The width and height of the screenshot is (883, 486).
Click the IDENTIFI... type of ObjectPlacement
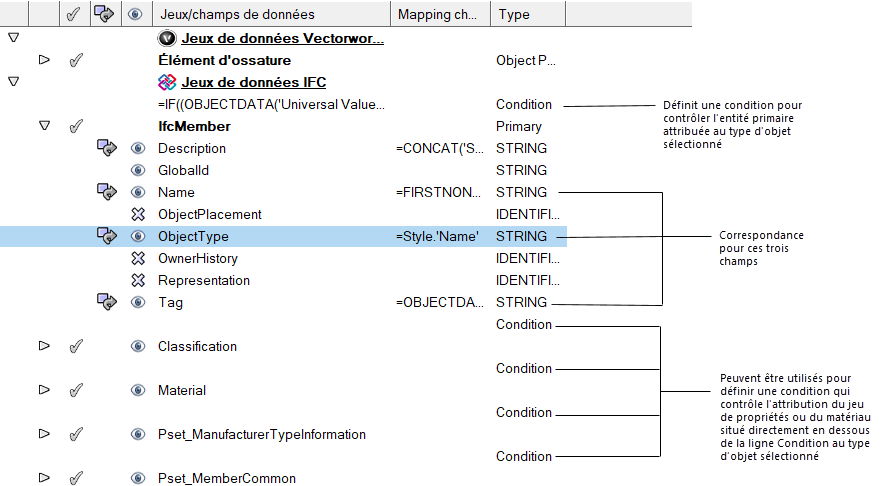coord(528,214)
